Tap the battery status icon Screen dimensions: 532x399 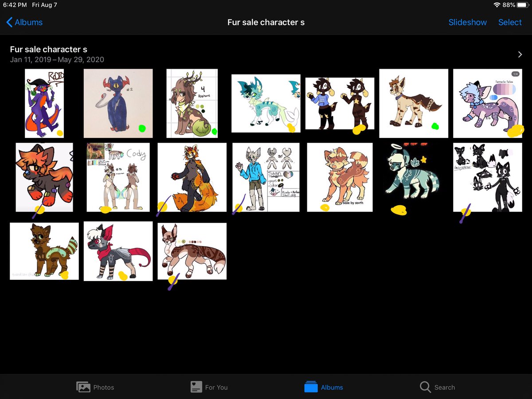[522, 5]
